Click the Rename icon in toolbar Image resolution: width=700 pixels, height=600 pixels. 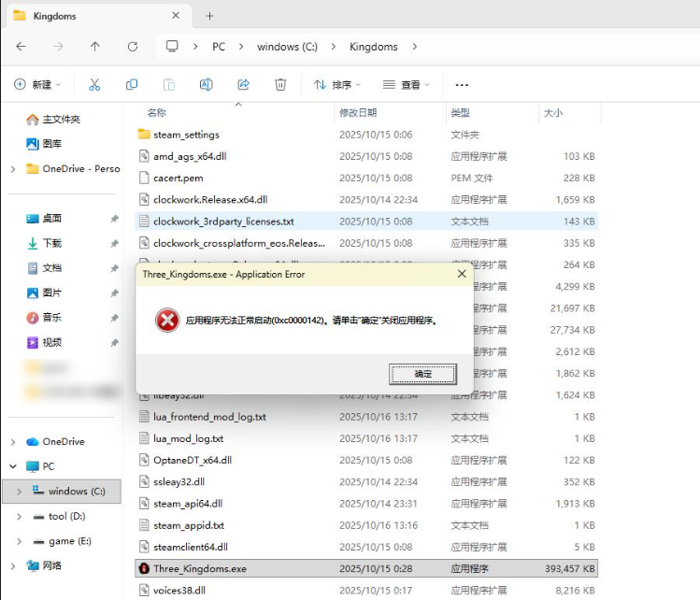(x=206, y=84)
